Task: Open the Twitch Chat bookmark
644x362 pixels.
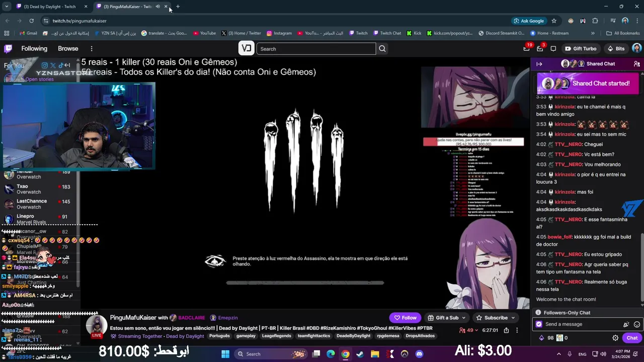Action: tap(387, 33)
